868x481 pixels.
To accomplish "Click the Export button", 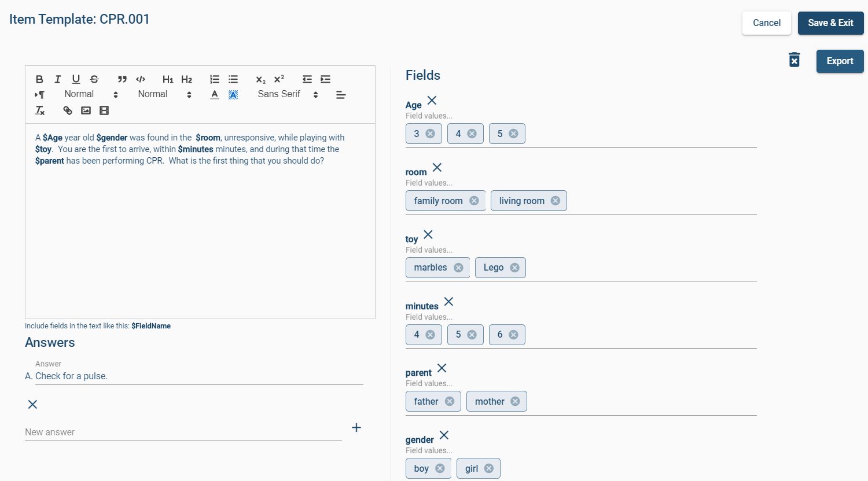I will [840, 61].
